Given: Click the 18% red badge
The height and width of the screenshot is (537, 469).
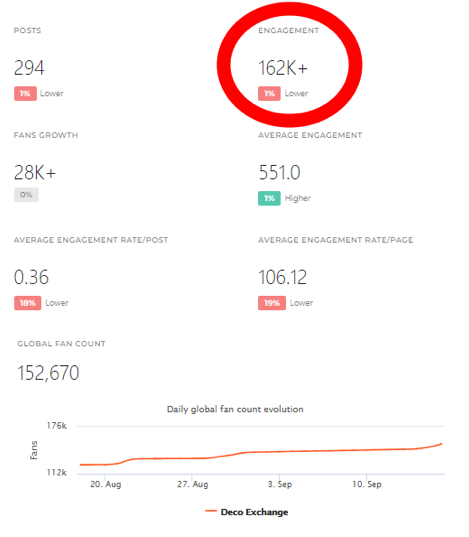Looking at the screenshot, I should pos(27,303).
